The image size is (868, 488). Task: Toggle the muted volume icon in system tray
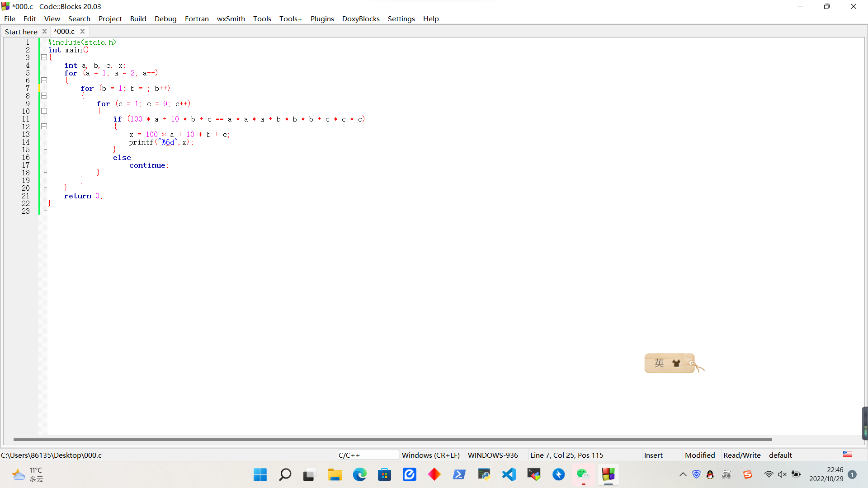(x=782, y=474)
